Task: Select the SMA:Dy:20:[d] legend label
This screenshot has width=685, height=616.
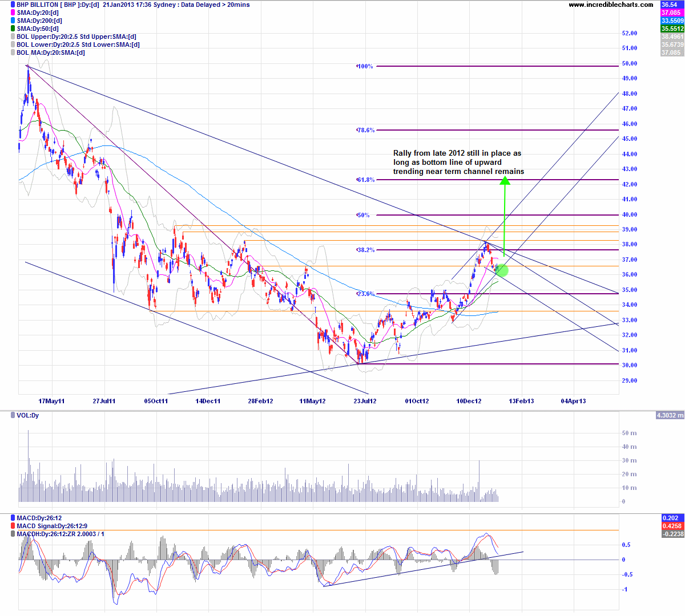Action: 38,13
